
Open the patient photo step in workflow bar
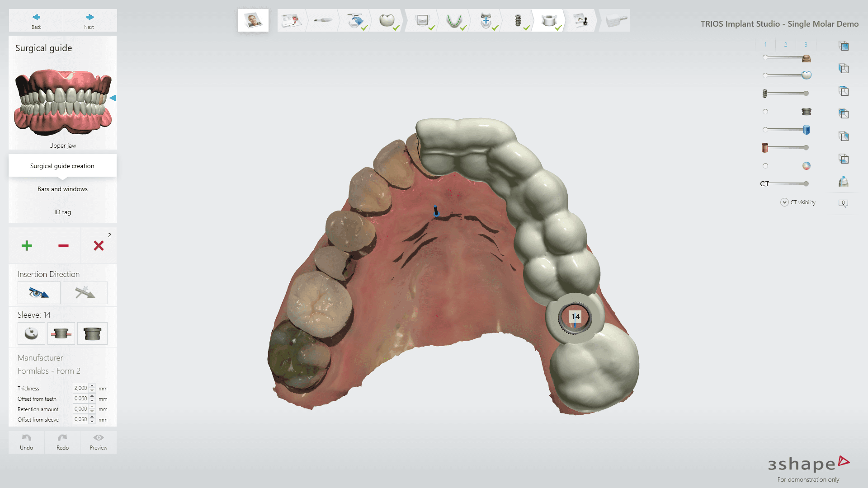coord(253,20)
